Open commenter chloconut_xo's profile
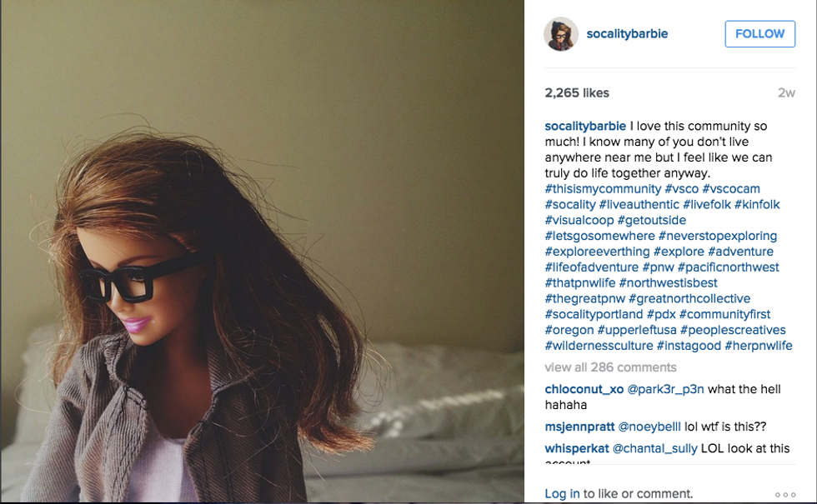Image resolution: width=817 pixels, height=504 pixels. [584, 389]
